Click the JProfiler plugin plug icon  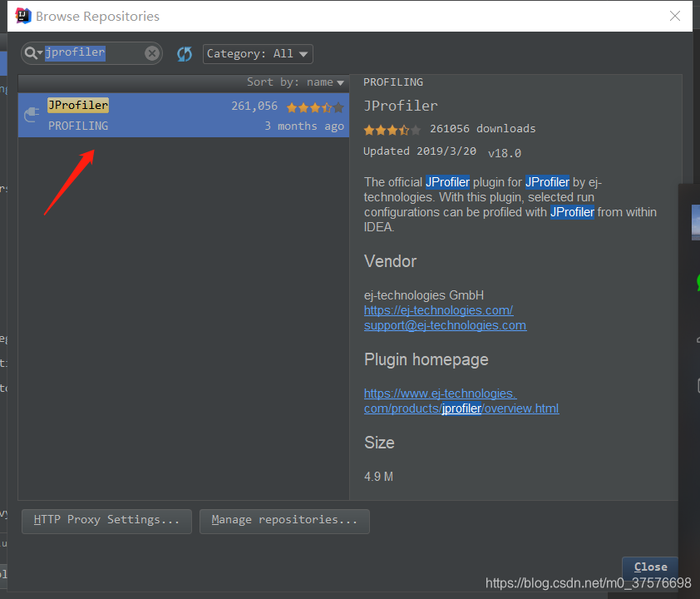32,115
